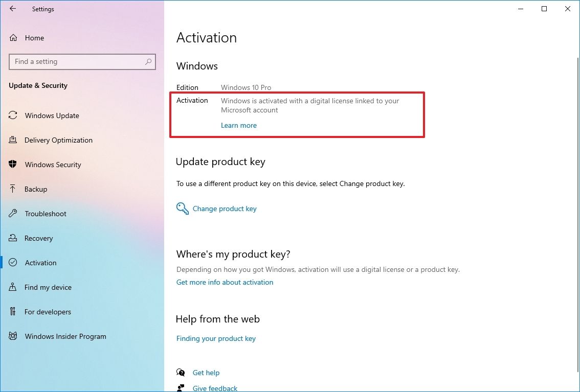Select Activation in the sidebar navigation
Image resolution: width=580 pixels, height=392 pixels.
click(x=40, y=263)
